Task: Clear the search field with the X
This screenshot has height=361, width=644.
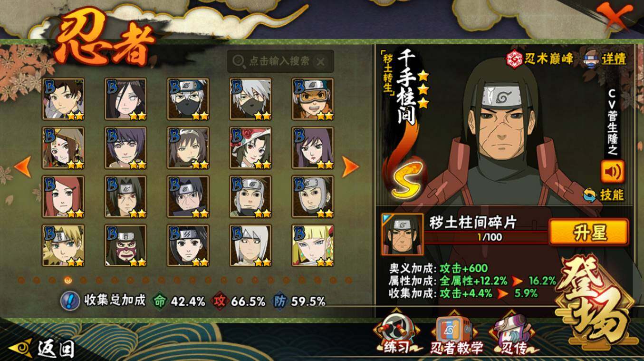Action: [321, 61]
